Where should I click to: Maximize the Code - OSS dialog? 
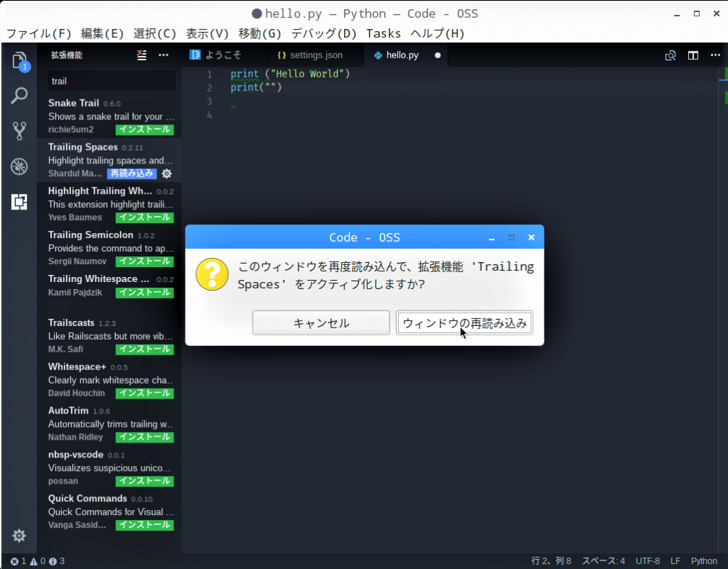pyautogui.click(x=512, y=237)
